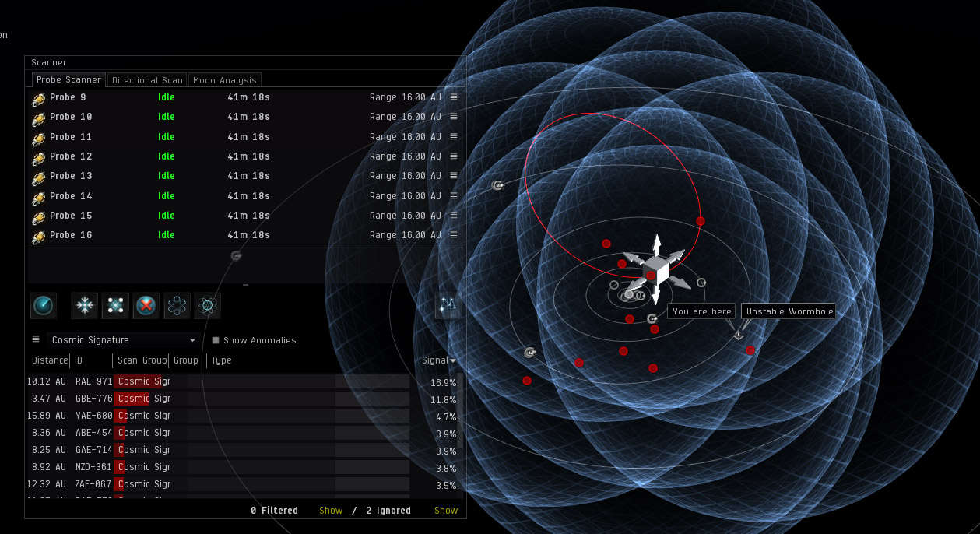Select the RAE-971 signature row
The height and width of the screenshot is (534, 980).
point(242,381)
